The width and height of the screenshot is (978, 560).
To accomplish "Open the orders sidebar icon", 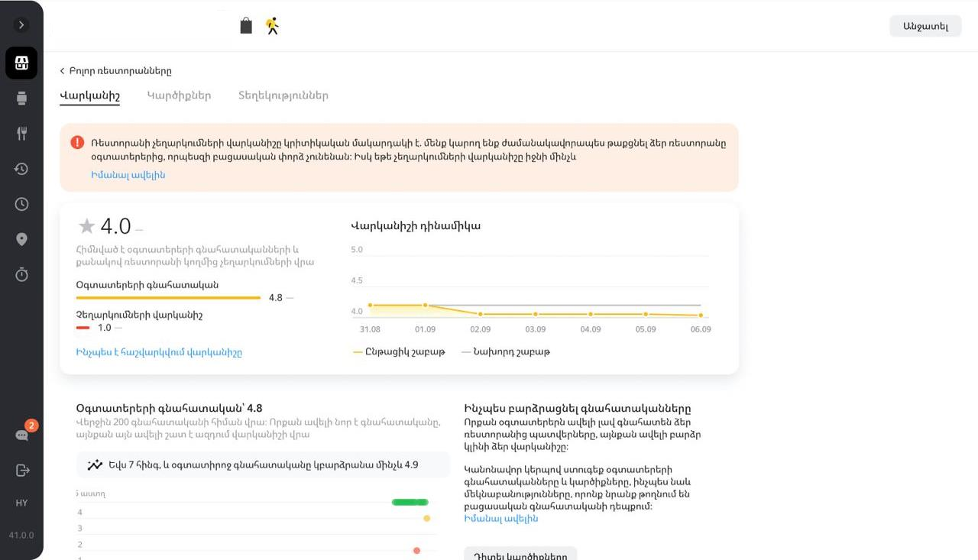I will coord(21,98).
